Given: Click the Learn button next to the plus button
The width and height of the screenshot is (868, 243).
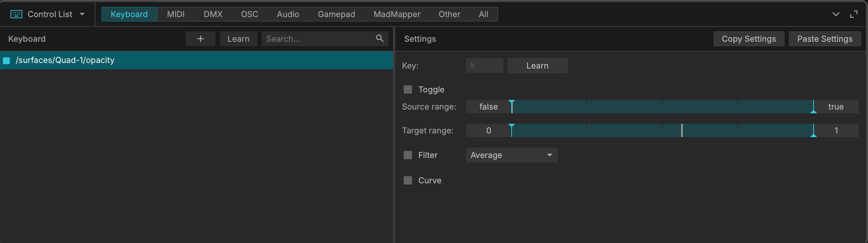Looking at the screenshot, I should click(239, 39).
